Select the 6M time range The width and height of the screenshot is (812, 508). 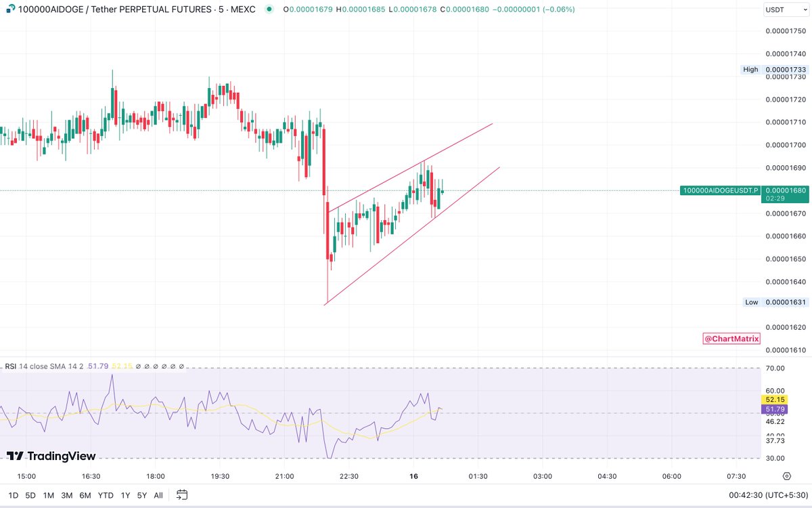pyautogui.click(x=85, y=495)
